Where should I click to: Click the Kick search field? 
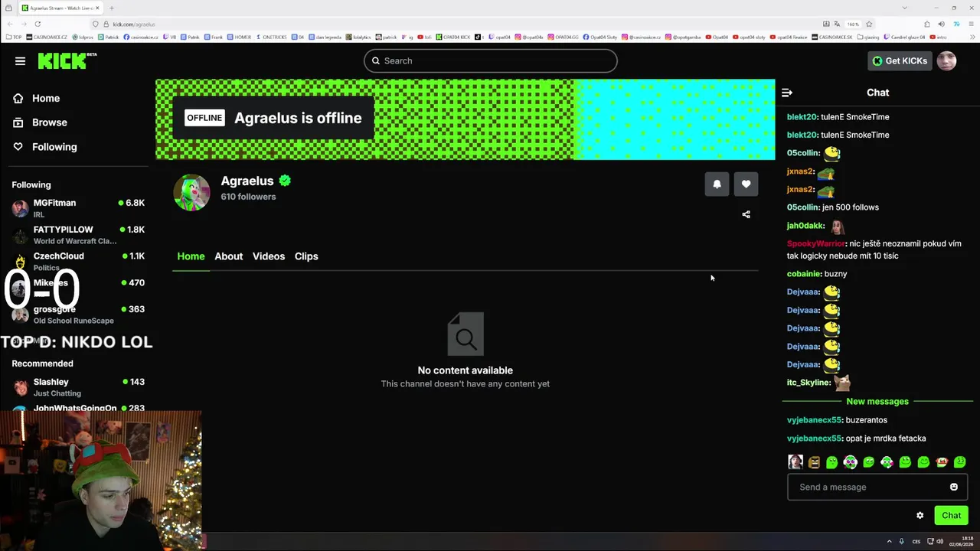[x=491, y=60]
